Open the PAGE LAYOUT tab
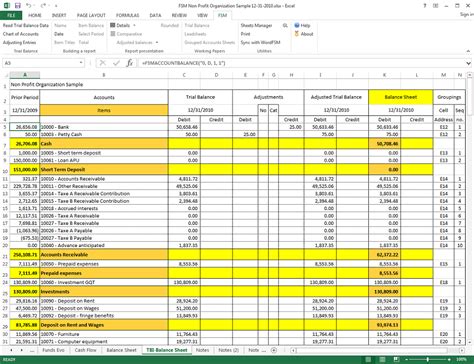474x364 pixels. [x=91, y=15]
